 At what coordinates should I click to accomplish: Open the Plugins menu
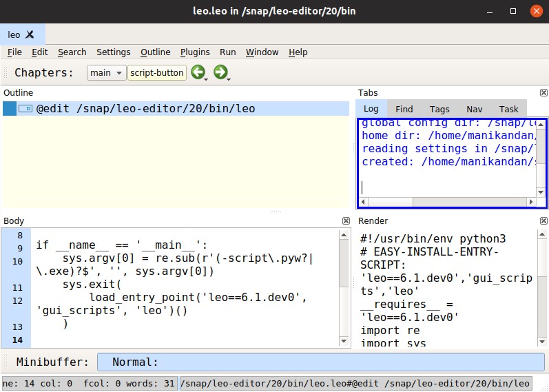[195, 52]
